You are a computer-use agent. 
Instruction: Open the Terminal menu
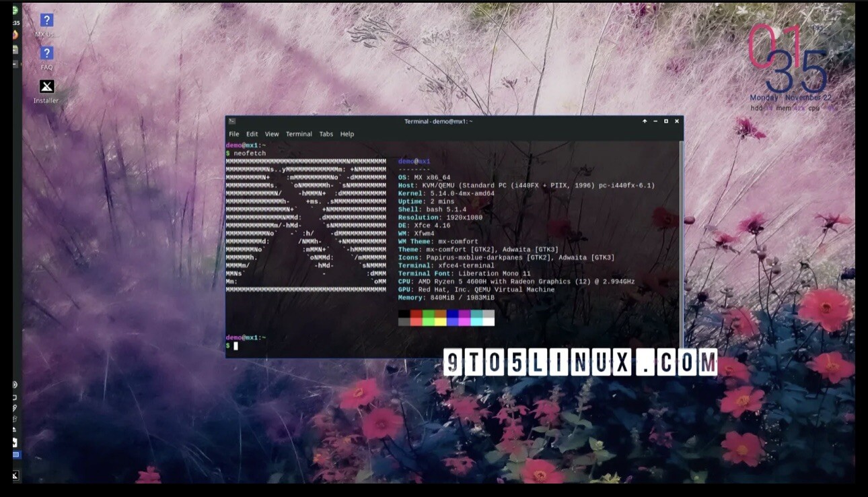299,134
